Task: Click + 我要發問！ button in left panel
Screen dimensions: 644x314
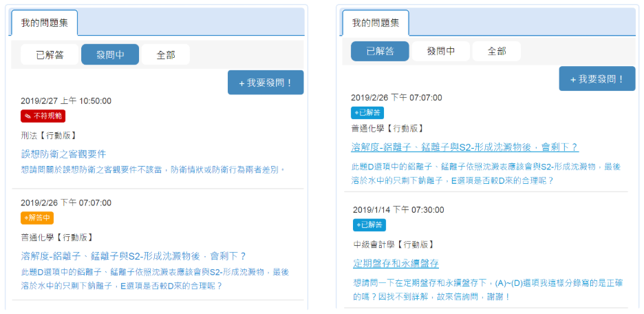Action: click(x=266, y=83)
